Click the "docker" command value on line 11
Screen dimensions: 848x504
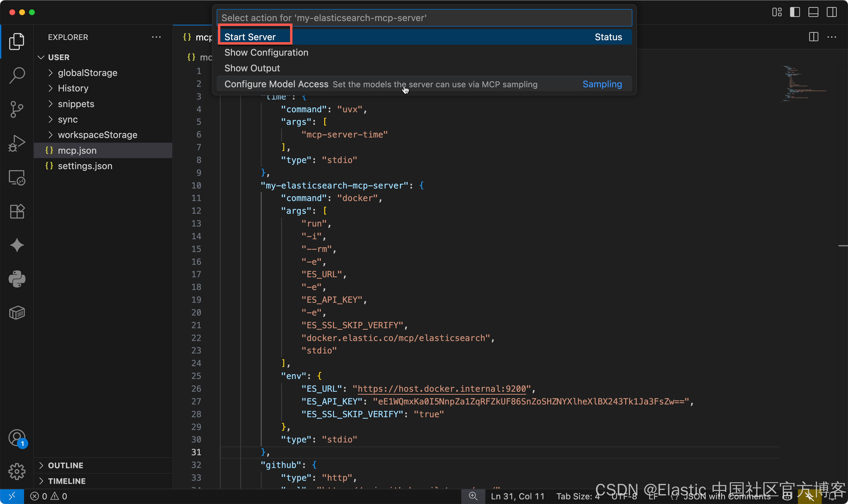(357, 198)
